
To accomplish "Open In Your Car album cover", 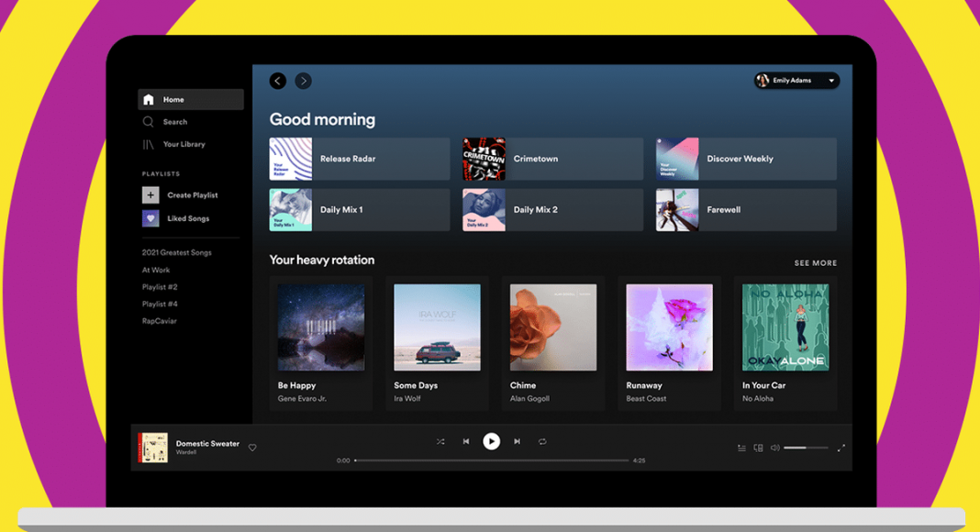I will 785,327.
